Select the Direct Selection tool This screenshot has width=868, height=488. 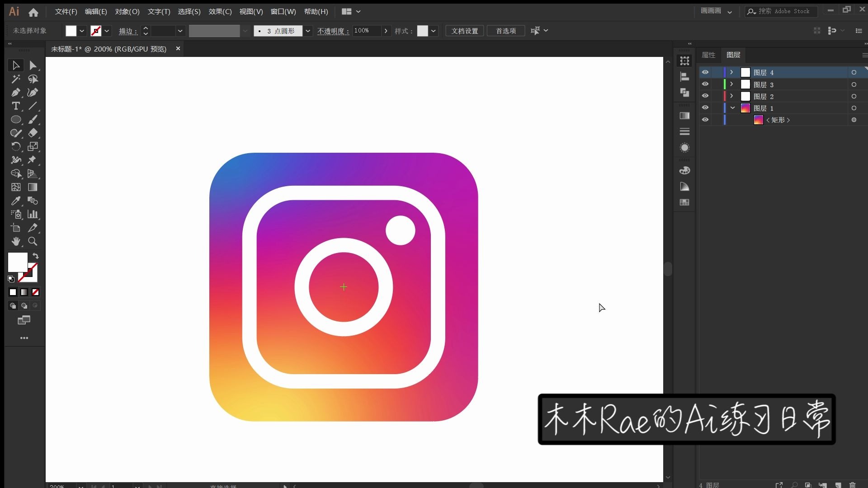point(33,66)
